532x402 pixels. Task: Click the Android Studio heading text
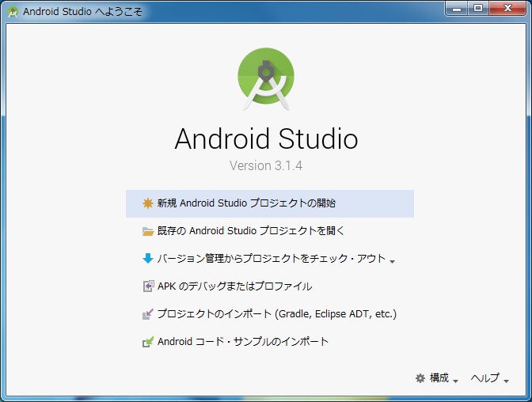click(x=266, y=138)
